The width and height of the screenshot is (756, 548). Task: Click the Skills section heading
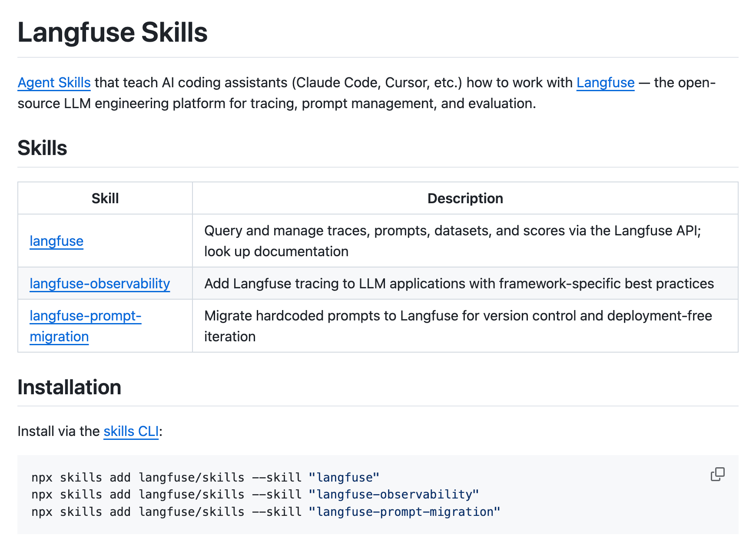(x=42, y=148)
